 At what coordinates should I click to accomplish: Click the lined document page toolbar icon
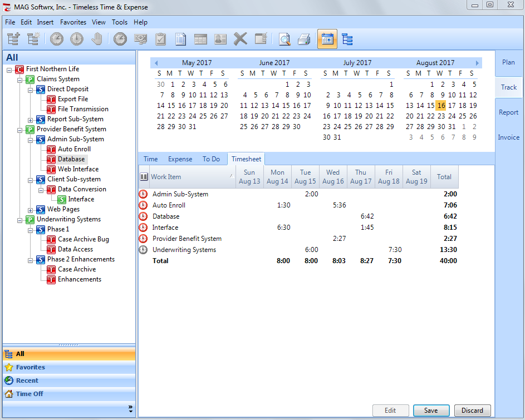tap(180, 39)
